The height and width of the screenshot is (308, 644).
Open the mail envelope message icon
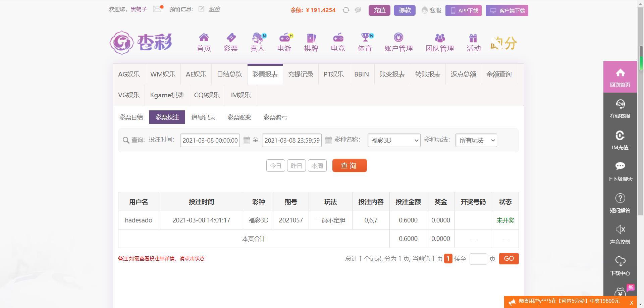tap(157, 9)
